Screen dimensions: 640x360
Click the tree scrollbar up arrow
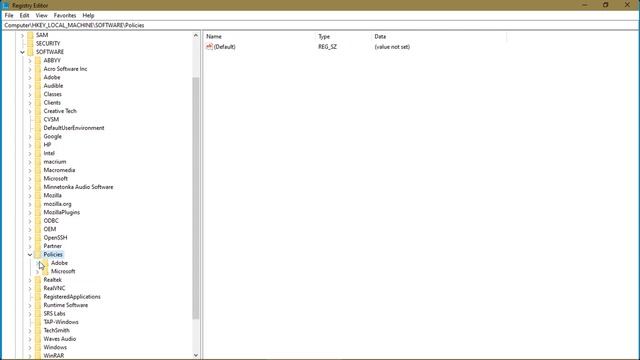(x=196, y=36)
